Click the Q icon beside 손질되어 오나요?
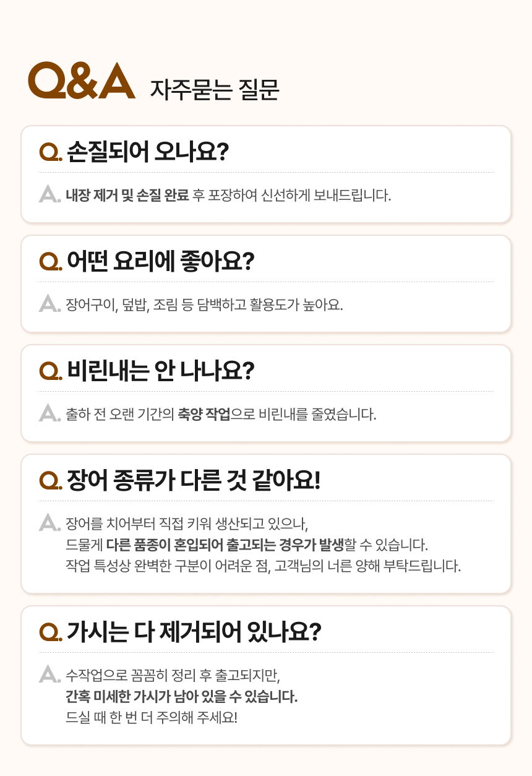This screenshot has height=776, width=532. pyautogui.click(x=49, y=152)
